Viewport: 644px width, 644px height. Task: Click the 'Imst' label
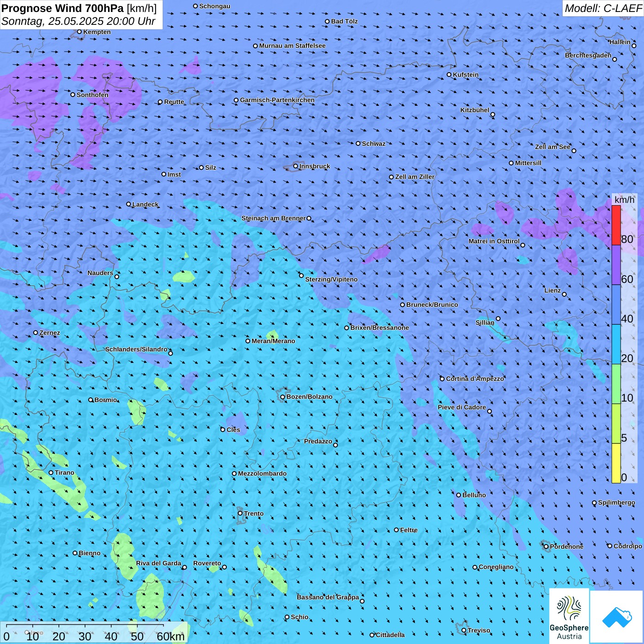tap(174, 174)
